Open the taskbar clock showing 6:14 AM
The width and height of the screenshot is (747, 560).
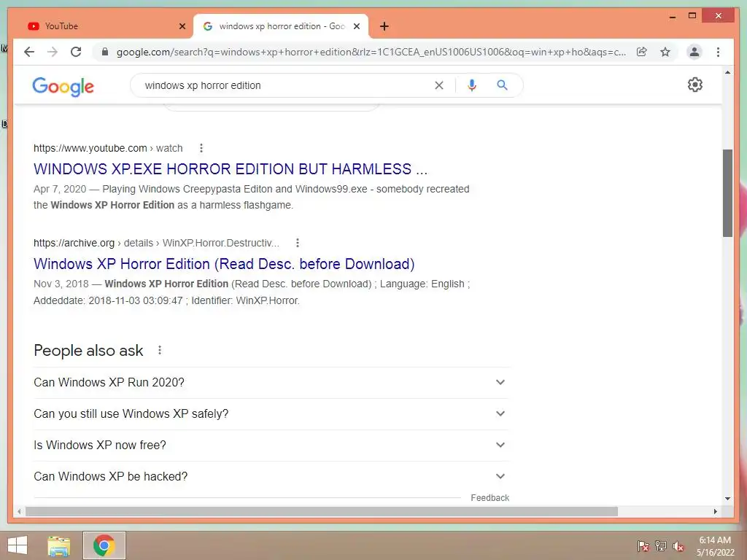coord(715,546)
